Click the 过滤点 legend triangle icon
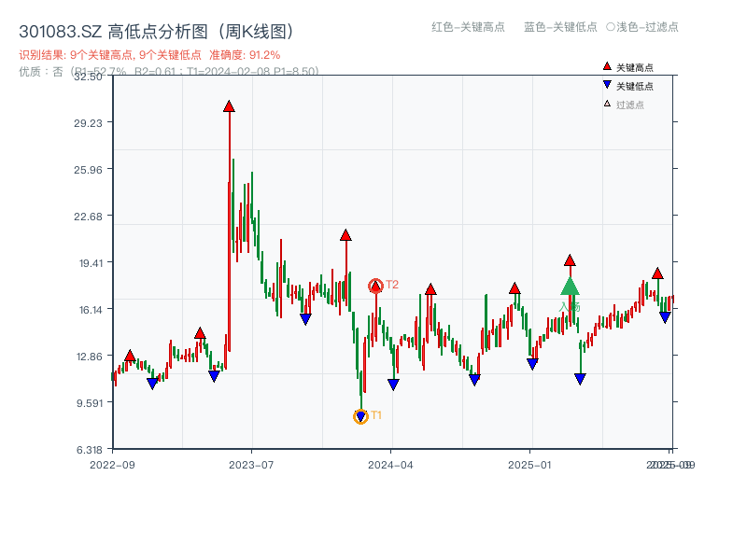This screenshot has width=747, height=560. coord(607,104)
